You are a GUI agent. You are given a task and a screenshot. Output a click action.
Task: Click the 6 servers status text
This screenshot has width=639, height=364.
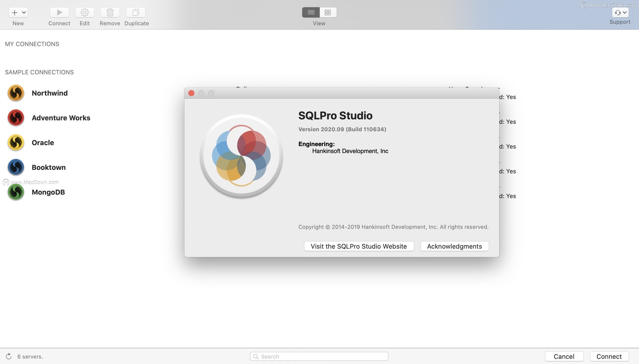pyautogui.click(x=30, y=357)
